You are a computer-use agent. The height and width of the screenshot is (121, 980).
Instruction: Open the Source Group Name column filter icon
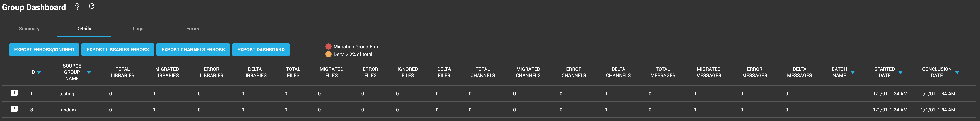click(89, 72)
